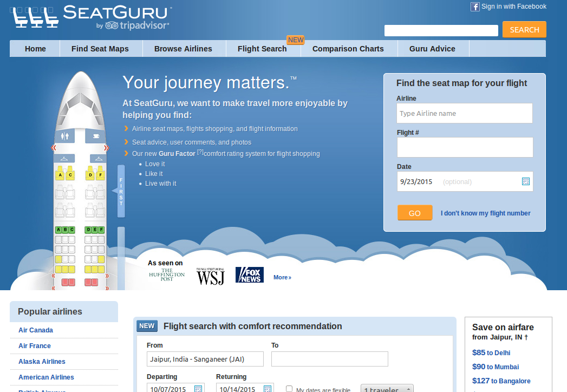Click the To destination field
567x392 pixels.
[329, 359]
